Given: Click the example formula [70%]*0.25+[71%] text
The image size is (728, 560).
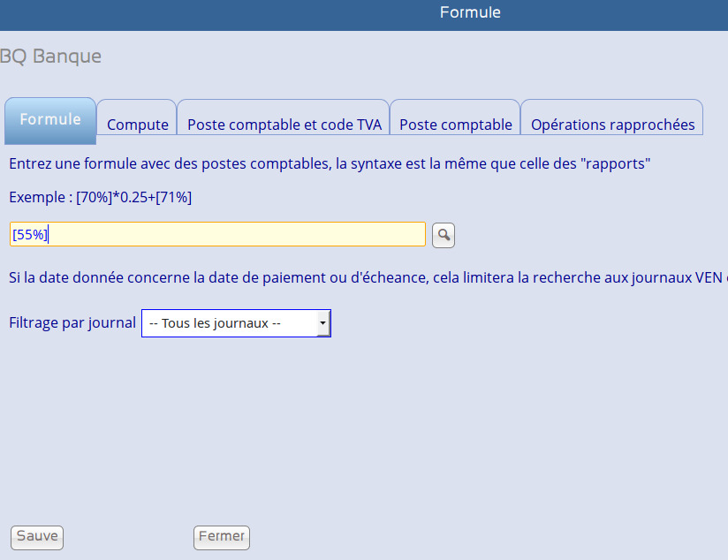Looking at the screenshot, I should (x=133, y=197).
